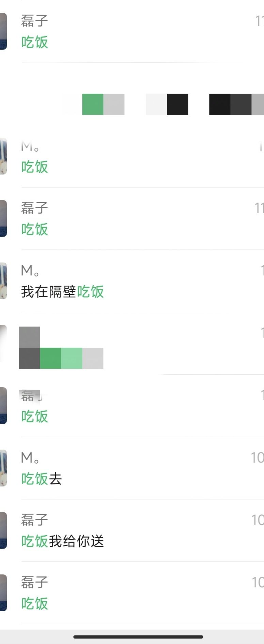This screenshot has height=644, width=264.
Task: Click green highlighted 吃饭 in "我在隔壁吃饭"
Action: click(90, 292)
